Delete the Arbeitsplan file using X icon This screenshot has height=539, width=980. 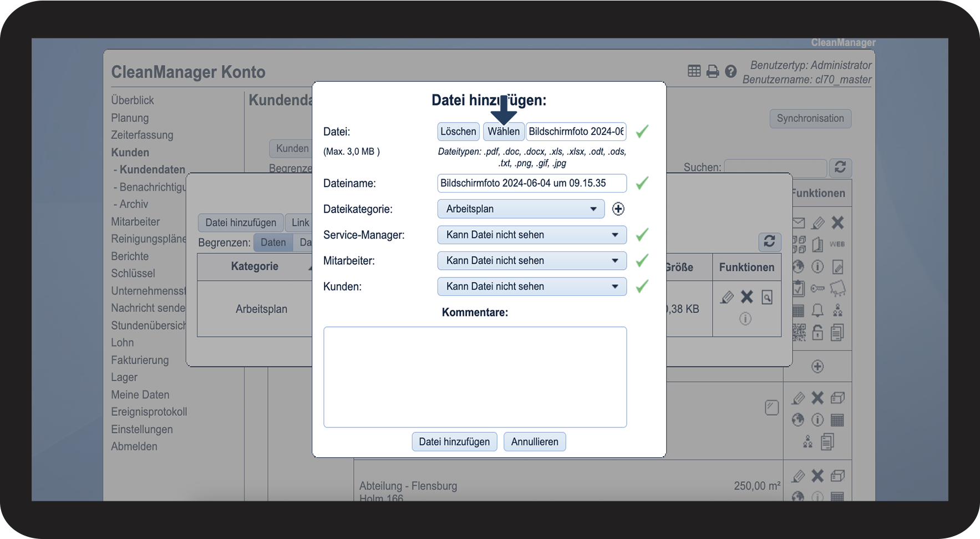point(747,297)
